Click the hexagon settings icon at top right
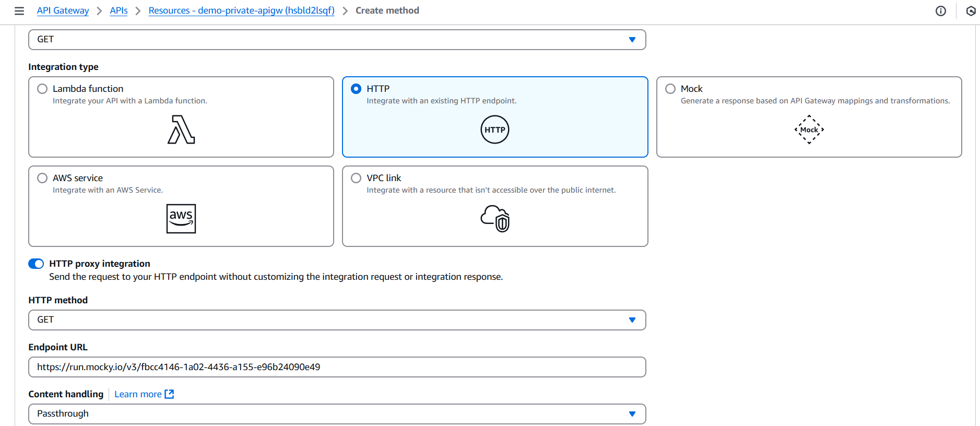Image resolution: width=980 pixels, height=426 pixels. coord(971,11)
